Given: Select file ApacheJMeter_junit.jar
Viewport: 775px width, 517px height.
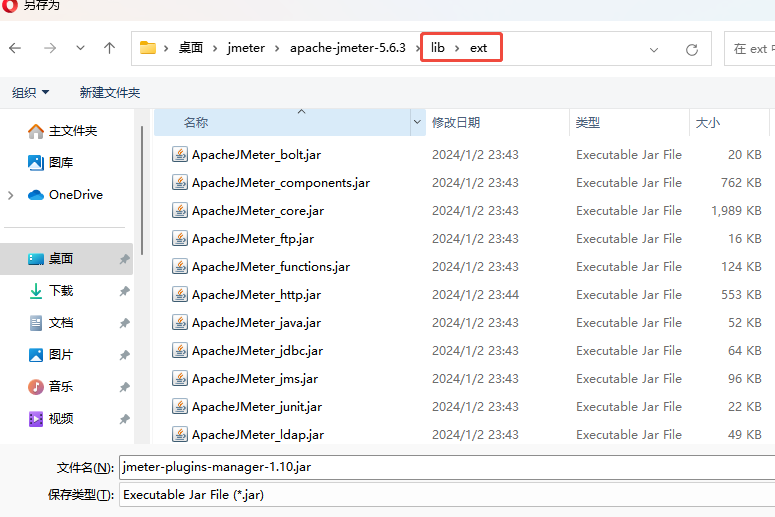Looking at the screenshot, I should point(257,407).
